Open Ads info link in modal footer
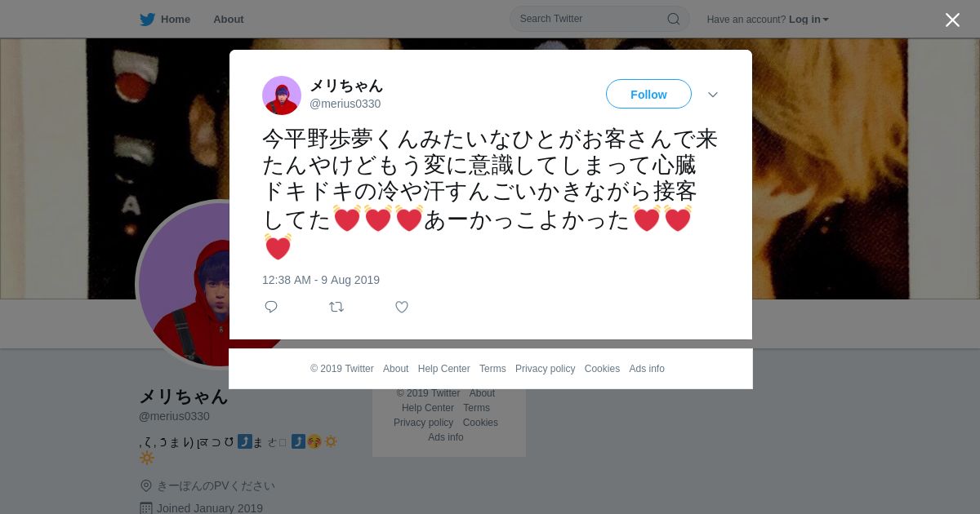Viewport: 980px width, 514px height. coord(647,369)
